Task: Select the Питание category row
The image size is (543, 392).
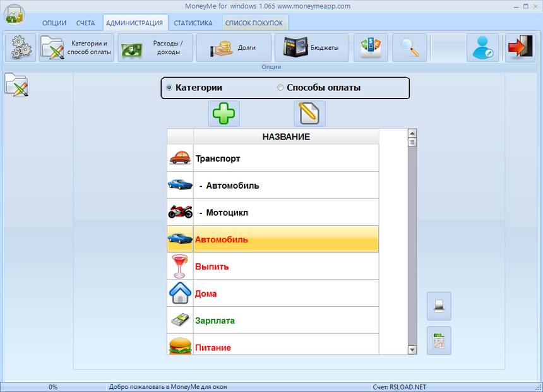Action: tap(273, 344)
